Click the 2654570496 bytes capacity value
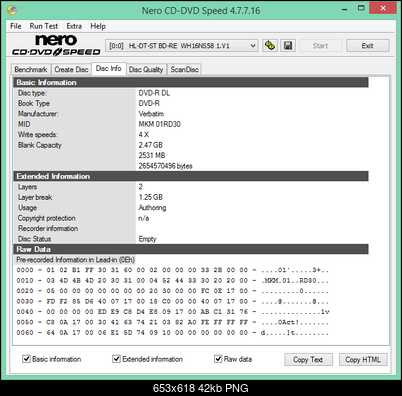The width and height of the screenshot is (402, 396). pyautogui.click(x=166, y=166)
